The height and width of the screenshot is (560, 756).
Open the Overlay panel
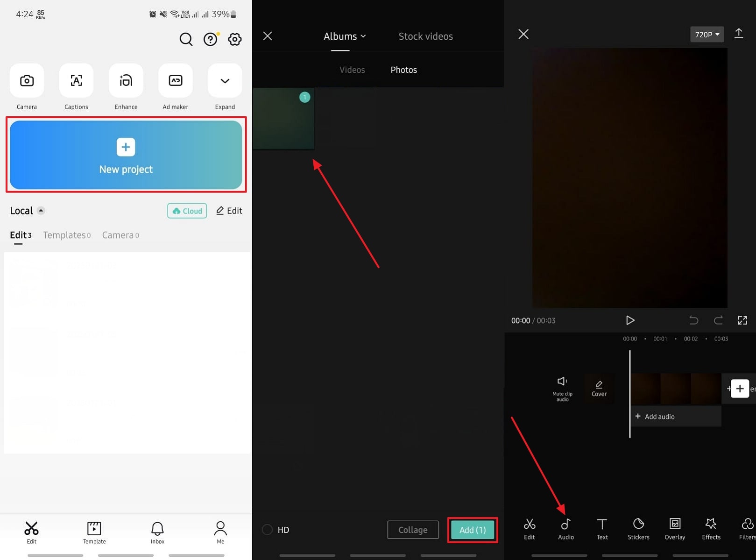(x=675, y=529)
